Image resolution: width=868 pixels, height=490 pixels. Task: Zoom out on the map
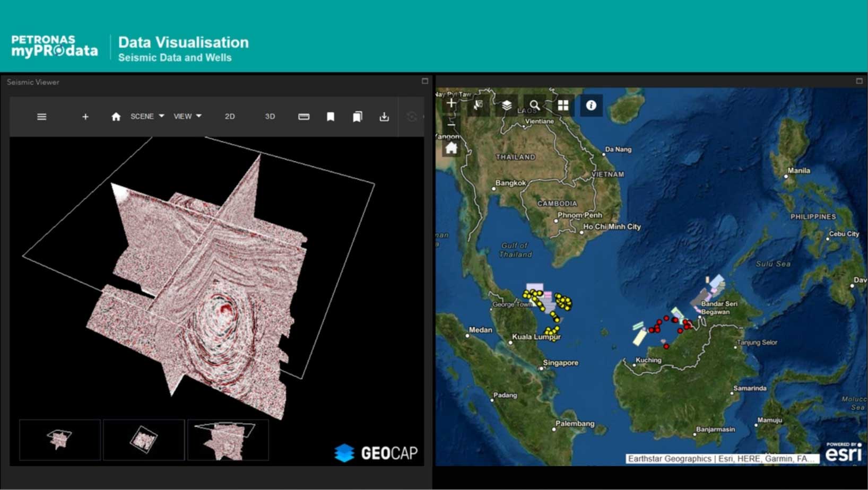[x=451, y=125]
